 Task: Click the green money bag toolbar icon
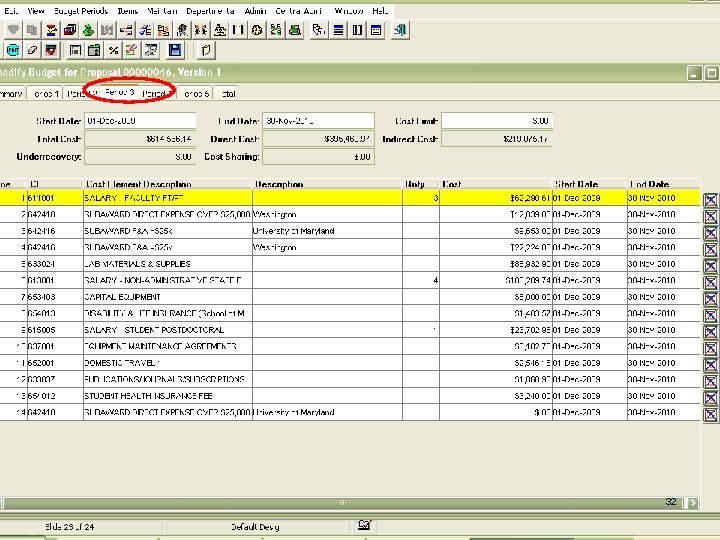(89, 30)
